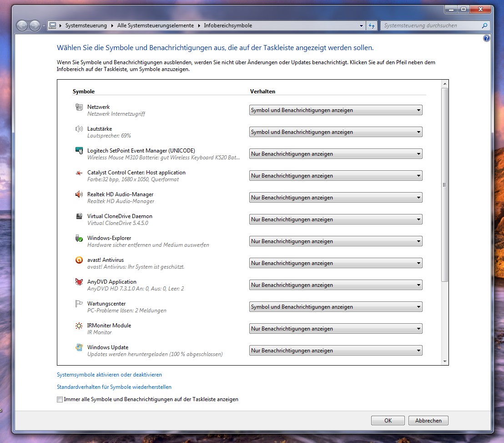
Task: Maximize the control panel window
Action: [463, 9]
